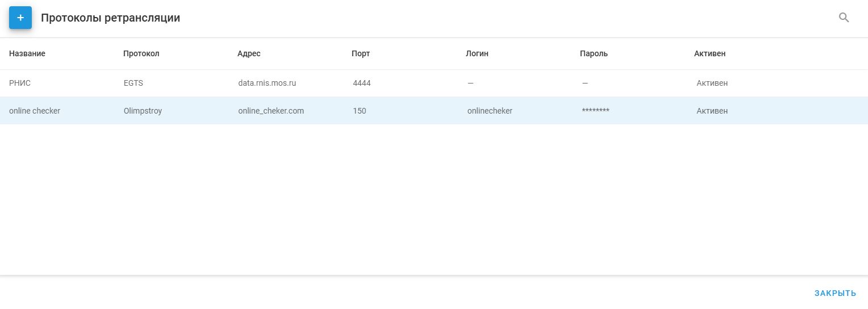Open search with the magnifier icon
868x309 pixels.
point(844,18)
